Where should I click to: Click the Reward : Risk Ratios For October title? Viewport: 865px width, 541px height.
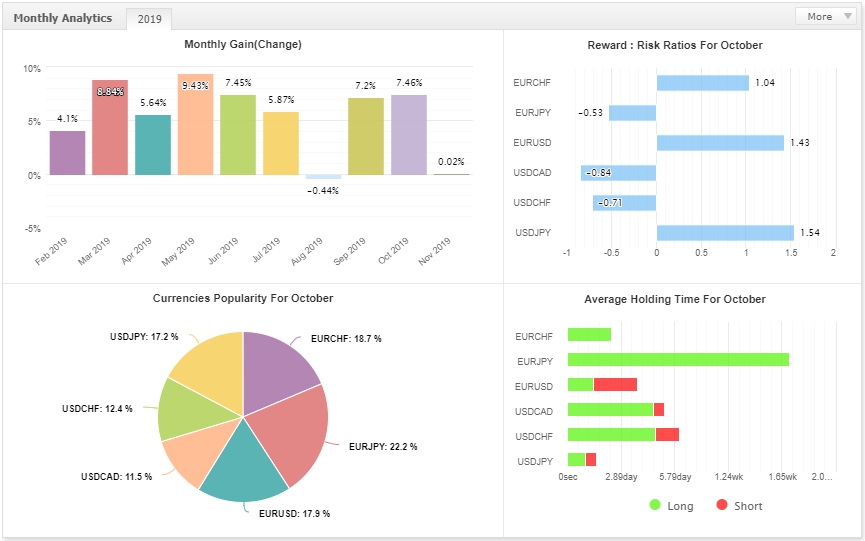[675, 45]
